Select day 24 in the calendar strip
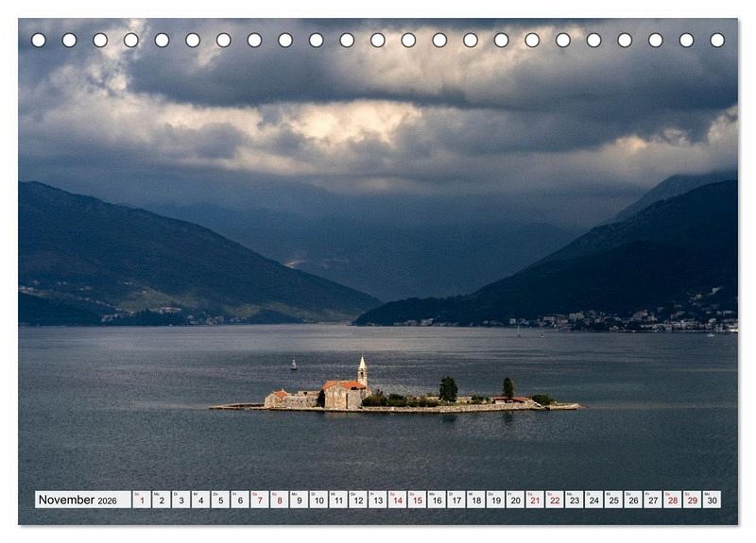 (594, 500)
